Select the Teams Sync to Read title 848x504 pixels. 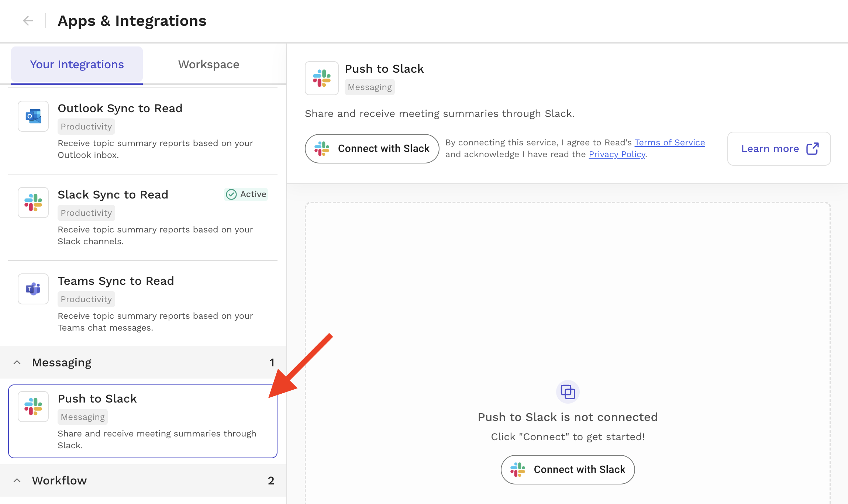(x=116, y=281)
